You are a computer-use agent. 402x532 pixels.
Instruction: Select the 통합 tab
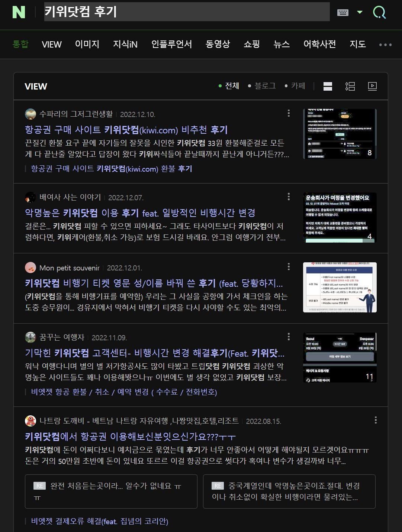[x=20, y=44]
